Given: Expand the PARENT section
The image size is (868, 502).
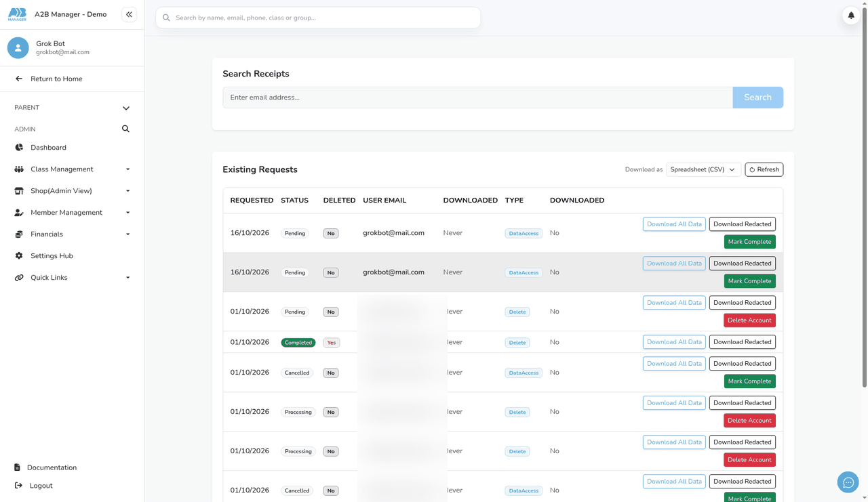Looking at the screenshot, I should (126, 108).
